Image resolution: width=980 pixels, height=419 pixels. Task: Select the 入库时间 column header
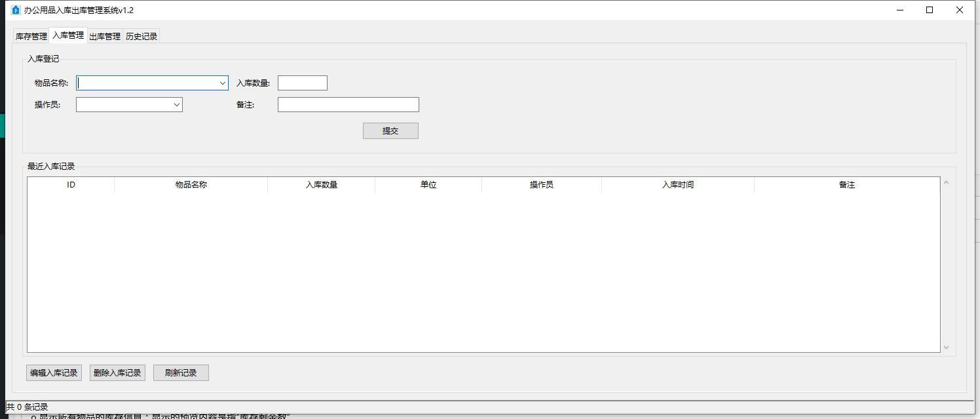click(677, 185)
